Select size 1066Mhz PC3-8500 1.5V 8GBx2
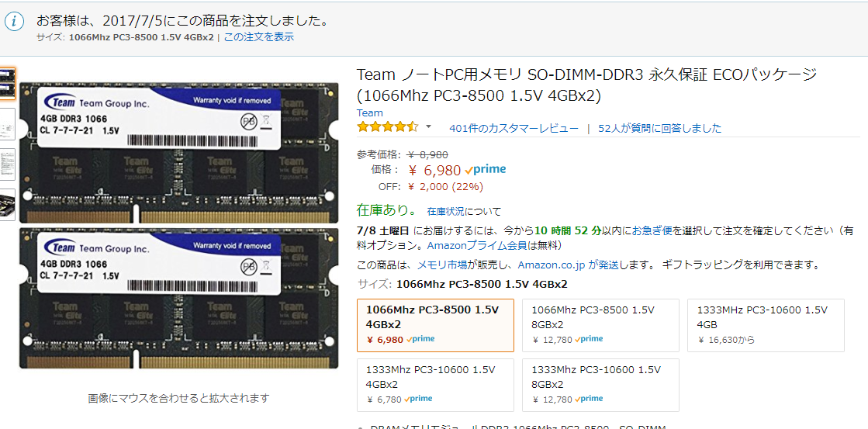Image resolution: width=868 pixels, height=429 pixels. (600, 326)
